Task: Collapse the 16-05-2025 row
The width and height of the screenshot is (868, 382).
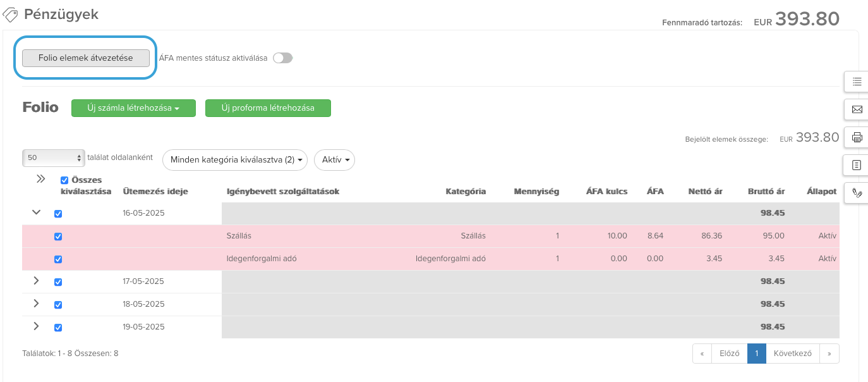Action: 36,213
